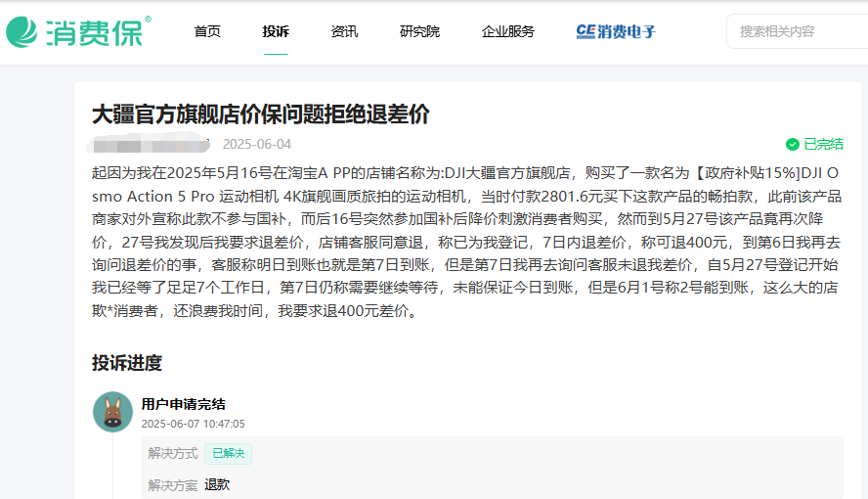Select the 投诉 navigation tab
The image size is (868, 499).
click(276, 31)
